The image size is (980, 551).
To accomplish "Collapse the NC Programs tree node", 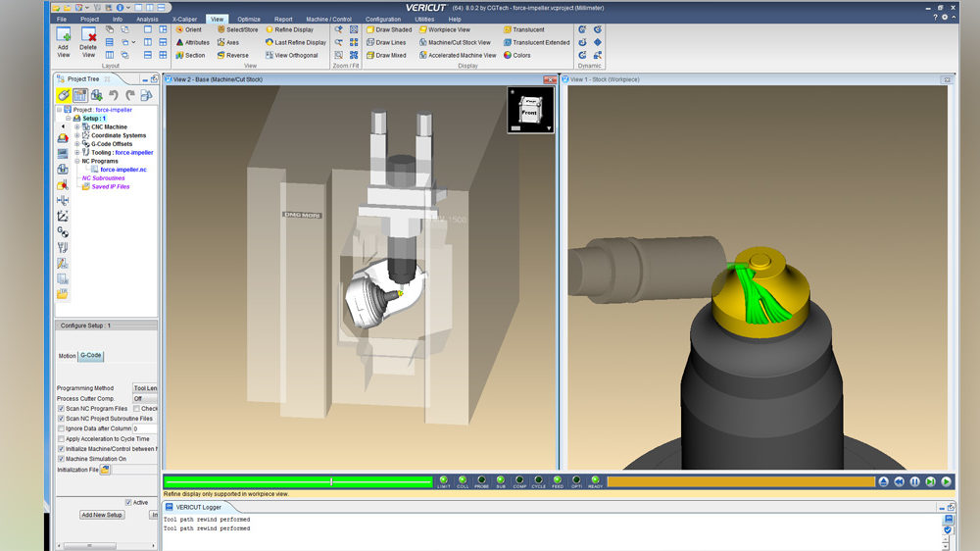I will [x=77, y=161].
